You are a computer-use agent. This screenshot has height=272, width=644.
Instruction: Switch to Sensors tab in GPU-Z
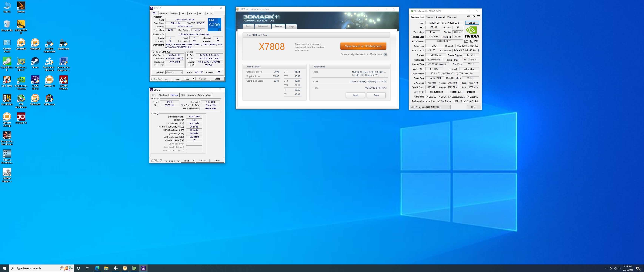[x=430, y=17]
